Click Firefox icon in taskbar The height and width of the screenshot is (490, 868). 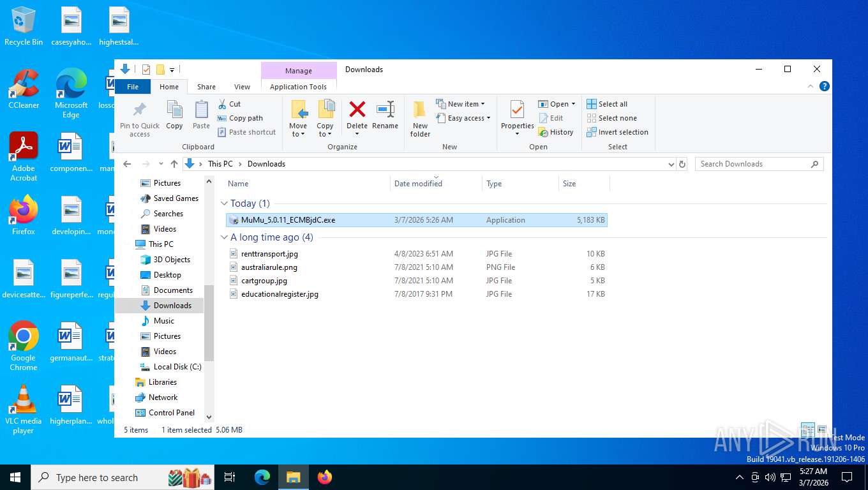tap(325, 477)
